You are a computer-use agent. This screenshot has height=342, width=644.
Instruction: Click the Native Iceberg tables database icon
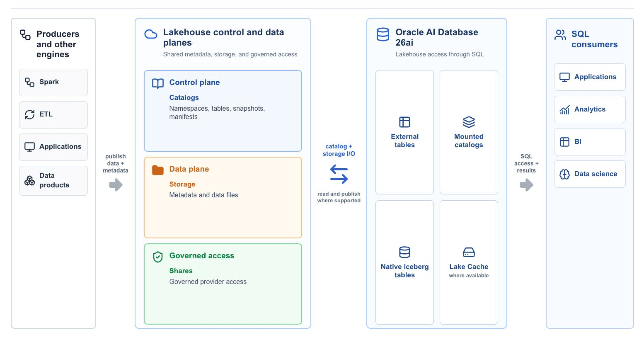pos(404,252)
